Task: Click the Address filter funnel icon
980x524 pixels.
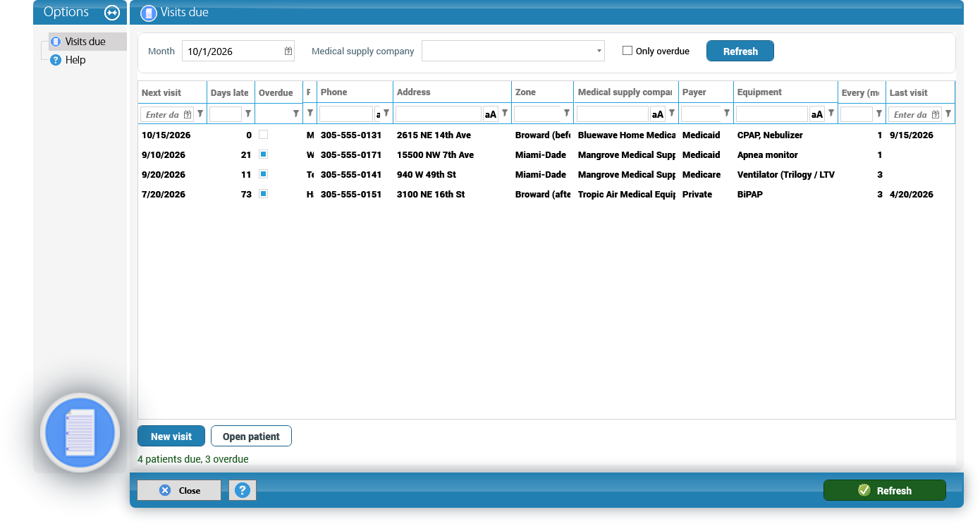Action: (505, 114)
